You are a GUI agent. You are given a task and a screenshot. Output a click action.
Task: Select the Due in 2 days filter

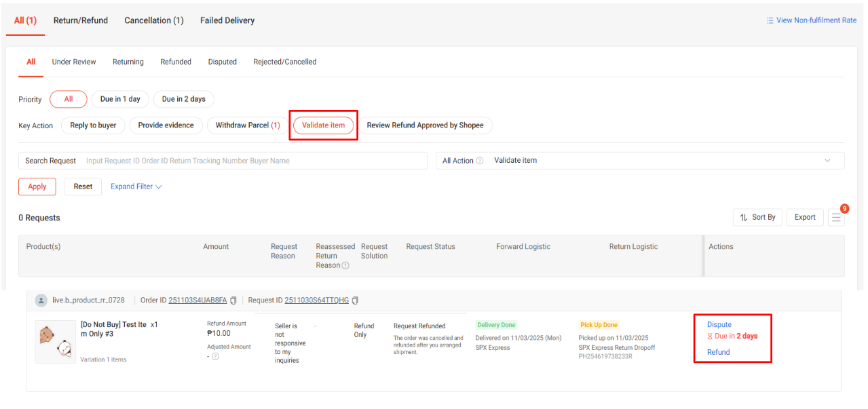point(183,99)
